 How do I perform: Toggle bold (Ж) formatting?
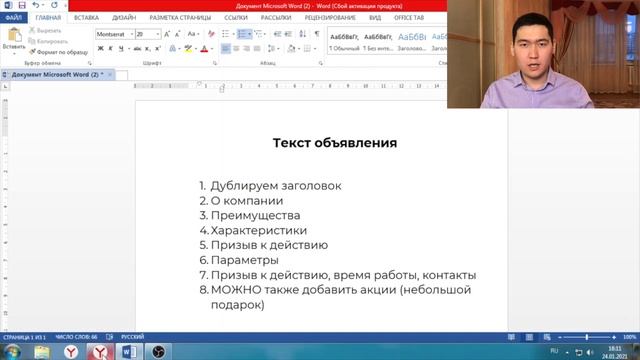click(x=100, y=49)
